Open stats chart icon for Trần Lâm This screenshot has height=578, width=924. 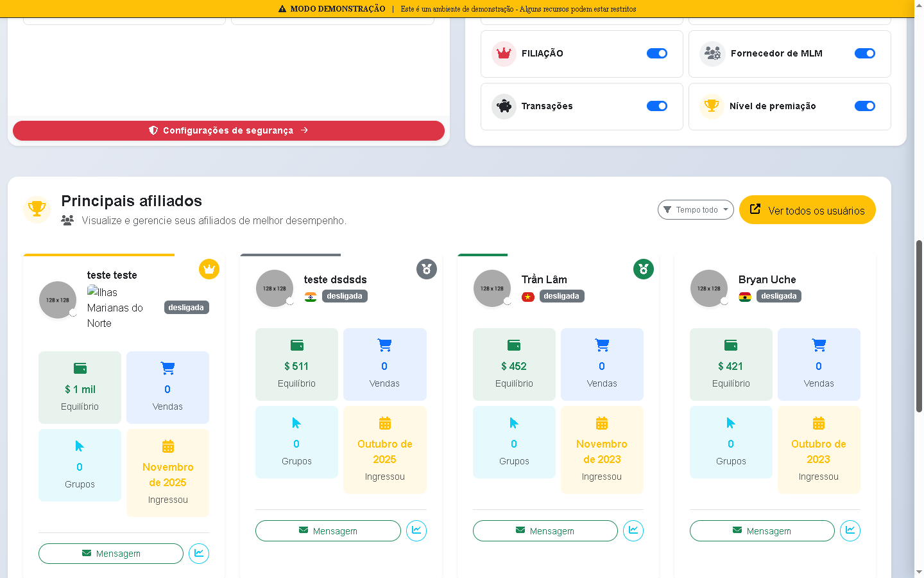(x=633, y=530)
